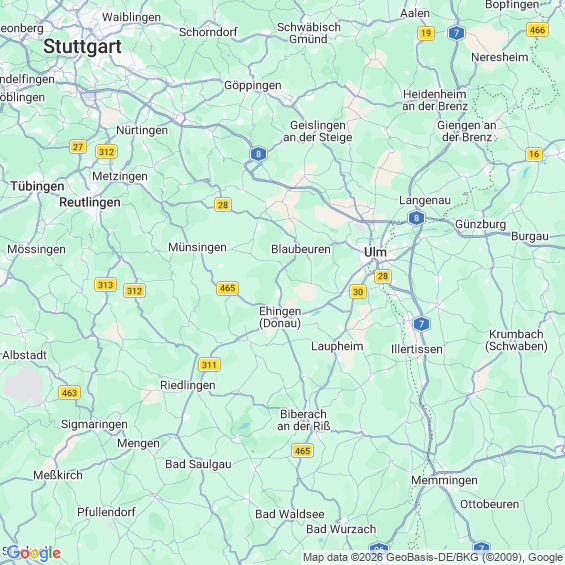Click the A8 highway shield near Geislingen
Viewport: 565px width, 565px height.
pyautogui.click(x=258, y=154)
